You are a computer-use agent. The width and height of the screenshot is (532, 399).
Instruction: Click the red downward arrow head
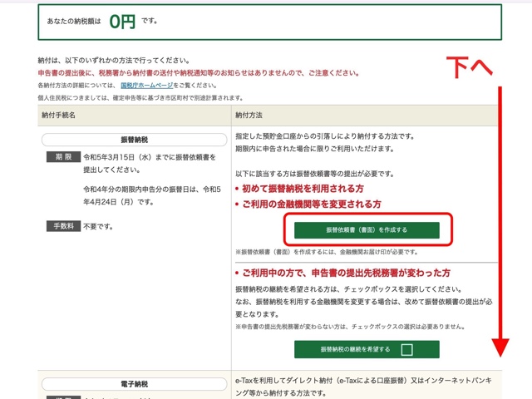coord(500,345)
